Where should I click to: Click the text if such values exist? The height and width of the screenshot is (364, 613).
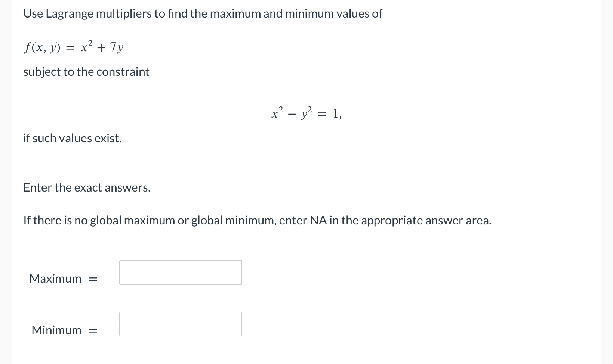(x=72, y=138)
